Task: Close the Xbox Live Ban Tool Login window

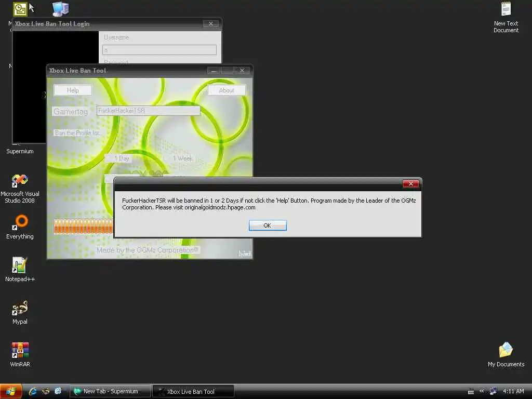Action: click(x=211, y=23)
